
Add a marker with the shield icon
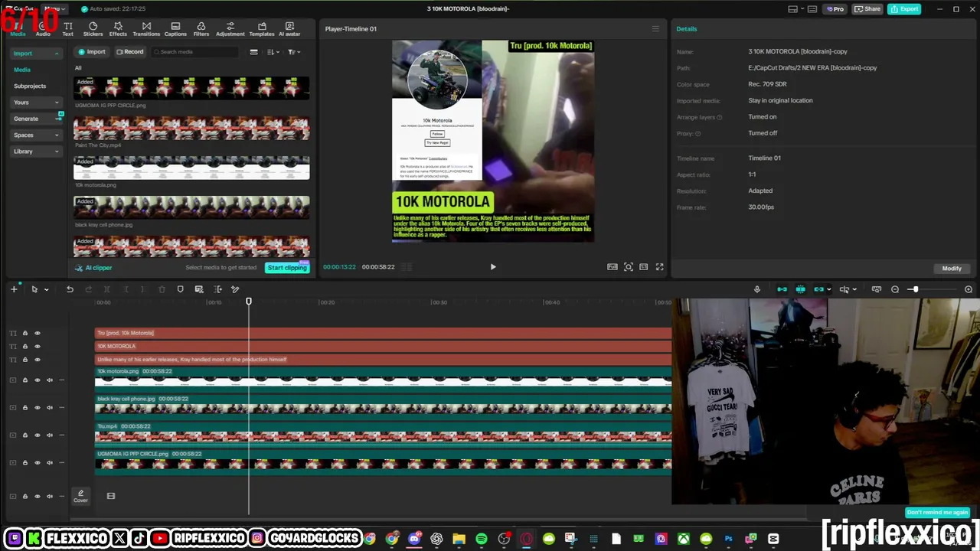(180, 289)
